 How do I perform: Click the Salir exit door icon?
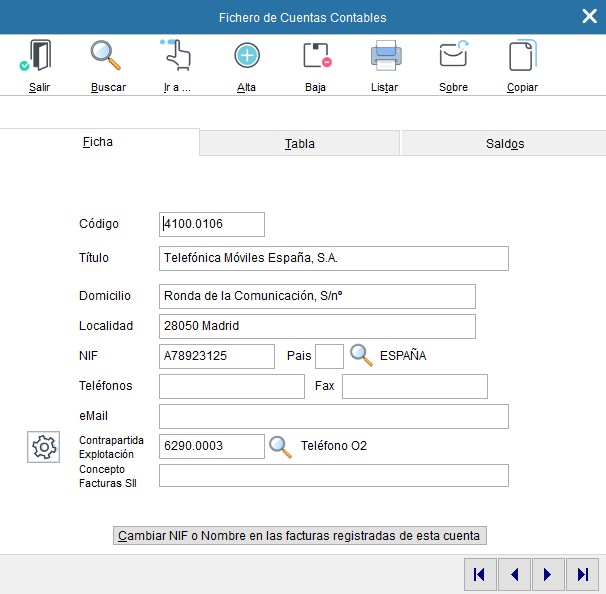(x=39, y=57)
